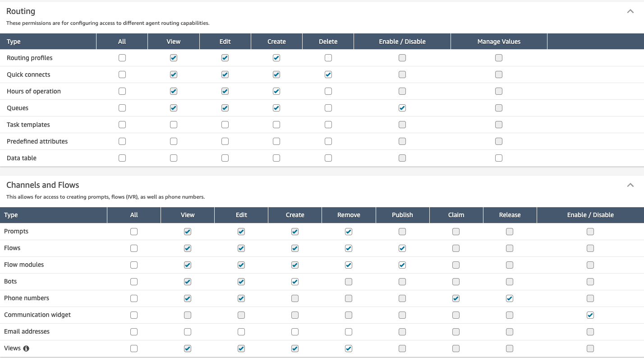Uncheck Edit permission for Views

click(241, 349)
